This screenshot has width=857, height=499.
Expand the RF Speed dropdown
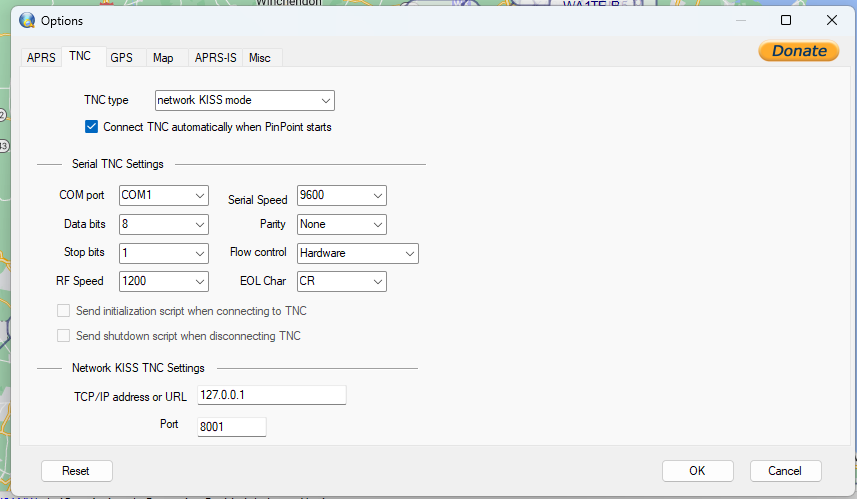163,281
